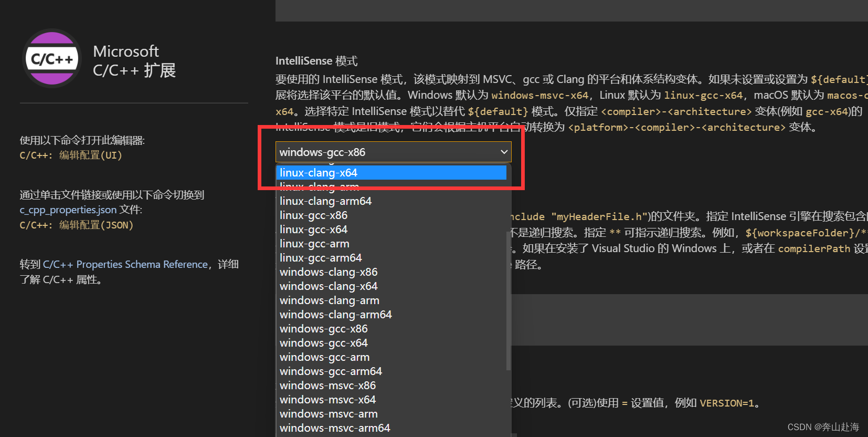
Task: Choose windows-clang-arm64 option
Action: click(391, 315)
